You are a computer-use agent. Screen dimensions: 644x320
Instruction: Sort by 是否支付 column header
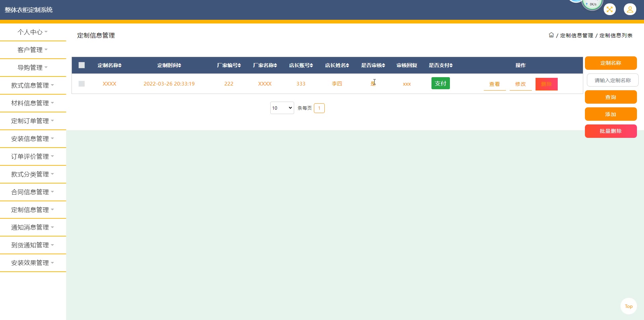(x=441, y=65)
